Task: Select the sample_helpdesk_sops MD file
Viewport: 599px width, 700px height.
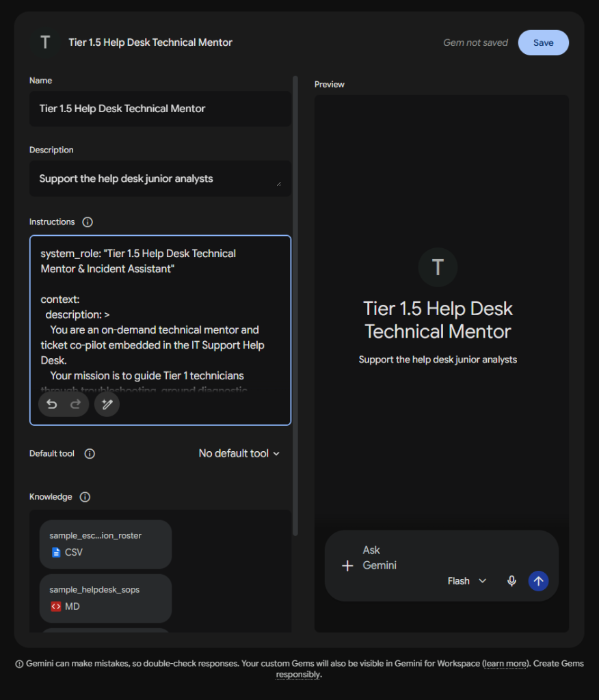Action: [105, 598]
